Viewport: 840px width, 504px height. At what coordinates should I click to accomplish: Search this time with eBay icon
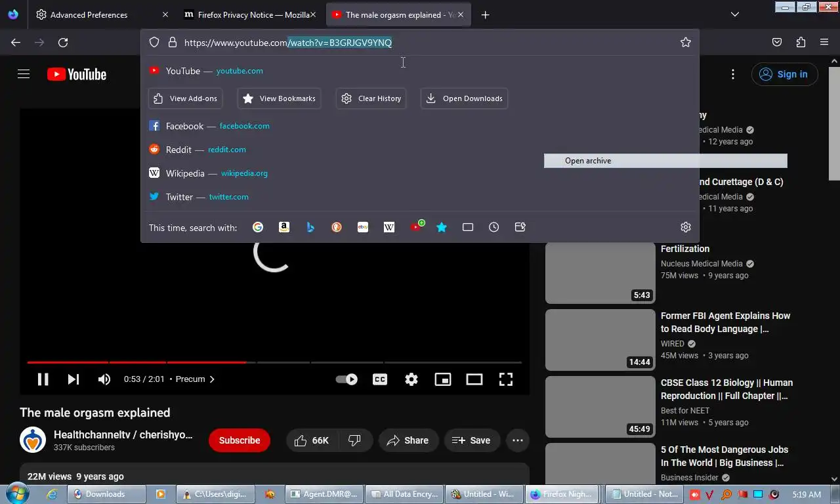[363, 227]
